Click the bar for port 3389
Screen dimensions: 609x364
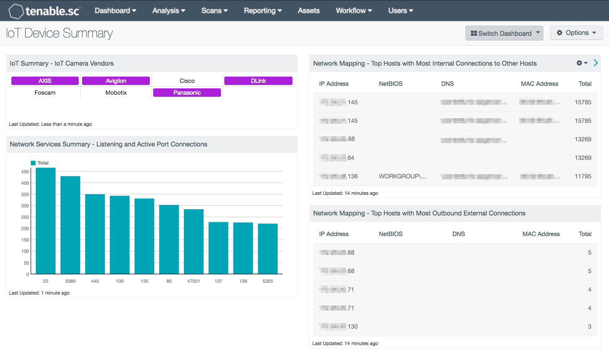point(70,225)
